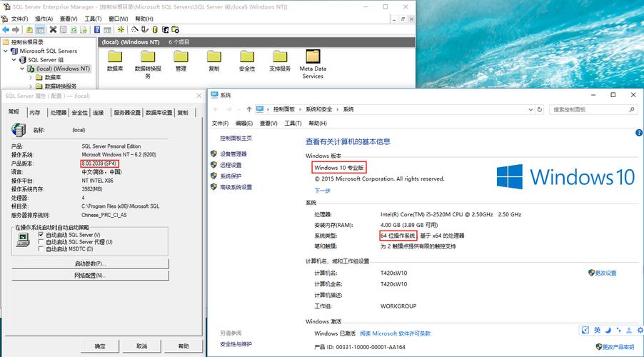This screenshot has height=357, width=644.
Task: Expand the 数据转换服务 tree node
Action: pyautogui.click(x=31, y=86)
